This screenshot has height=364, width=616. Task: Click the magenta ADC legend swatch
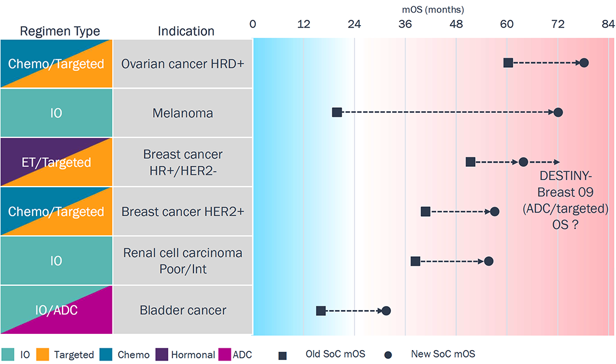point(223,354)
